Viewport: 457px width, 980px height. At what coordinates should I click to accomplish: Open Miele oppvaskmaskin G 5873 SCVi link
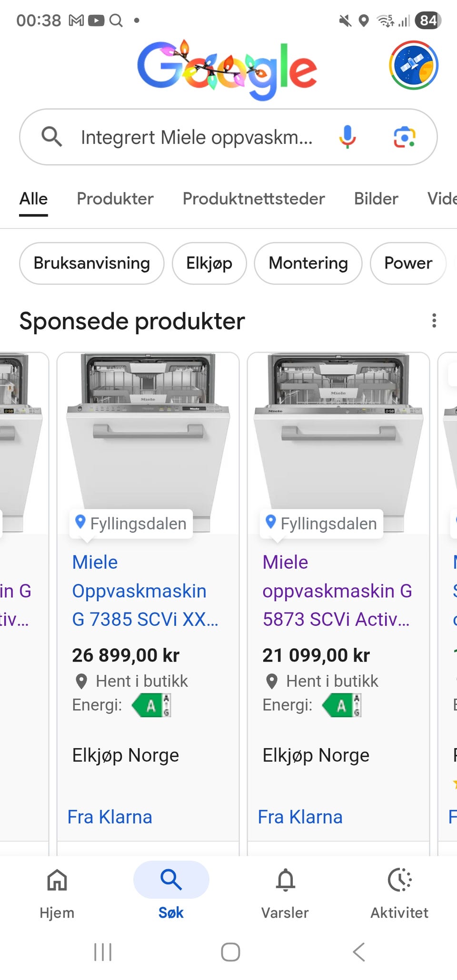pos(337,591)
